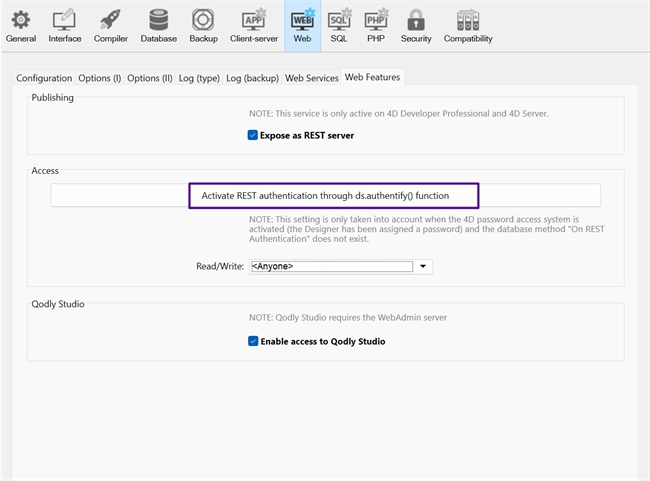
Task: Open the General settings page
Action: pos(20,25)
